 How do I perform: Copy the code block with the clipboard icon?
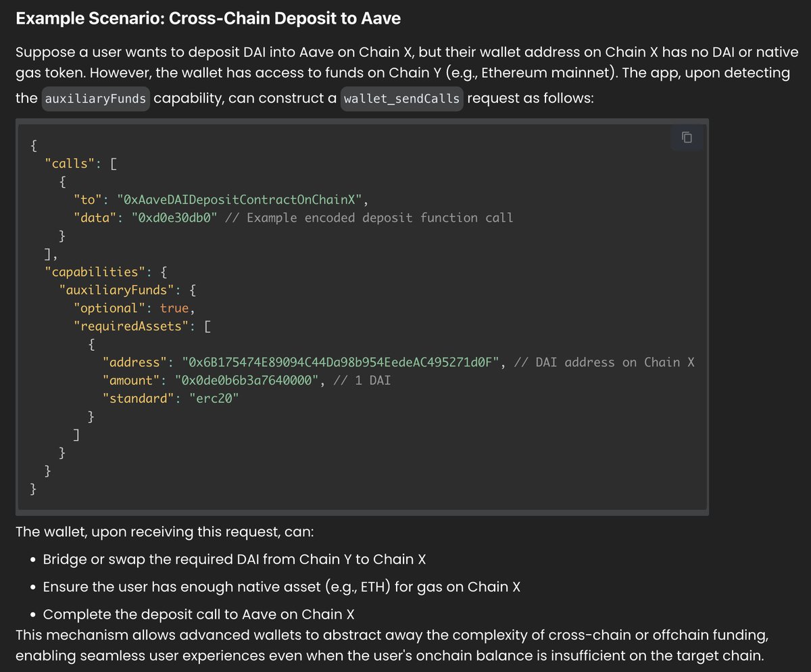coord(687,138)
